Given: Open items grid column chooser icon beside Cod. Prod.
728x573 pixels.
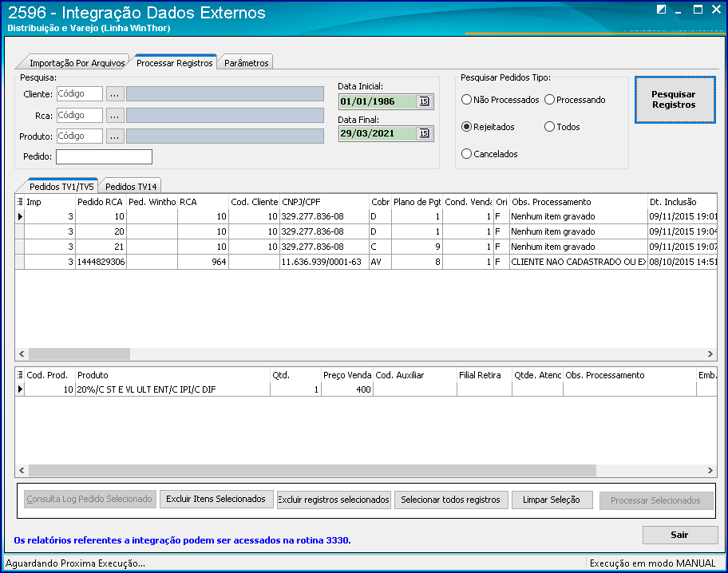Looking at the screenshot, I should 20,375.
